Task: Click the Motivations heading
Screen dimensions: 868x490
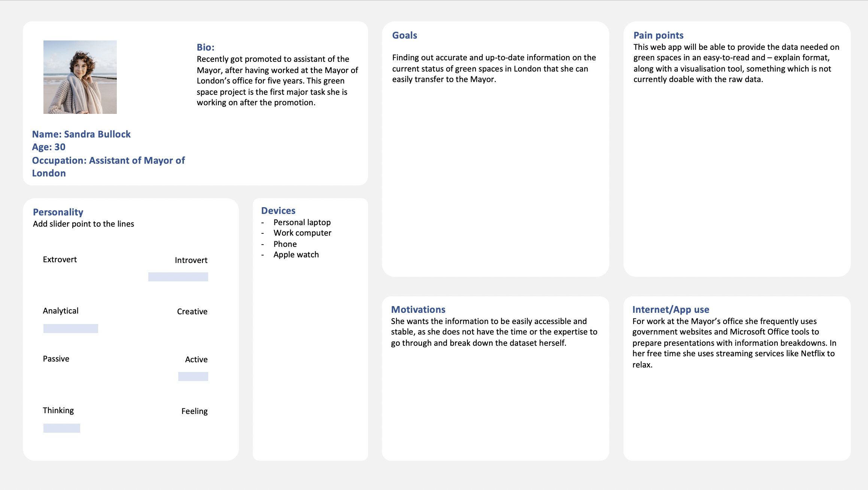Action: point(418,309)
